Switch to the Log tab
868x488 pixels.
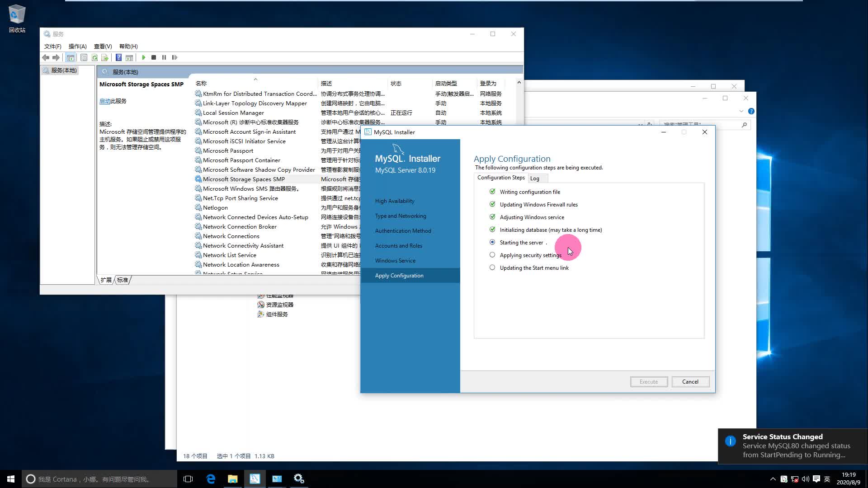[534, 178]
